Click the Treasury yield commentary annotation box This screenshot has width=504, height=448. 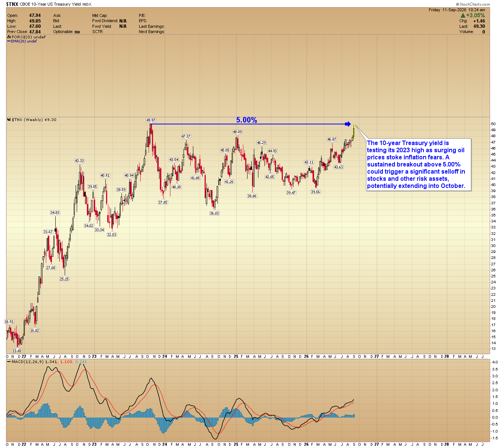418,165
